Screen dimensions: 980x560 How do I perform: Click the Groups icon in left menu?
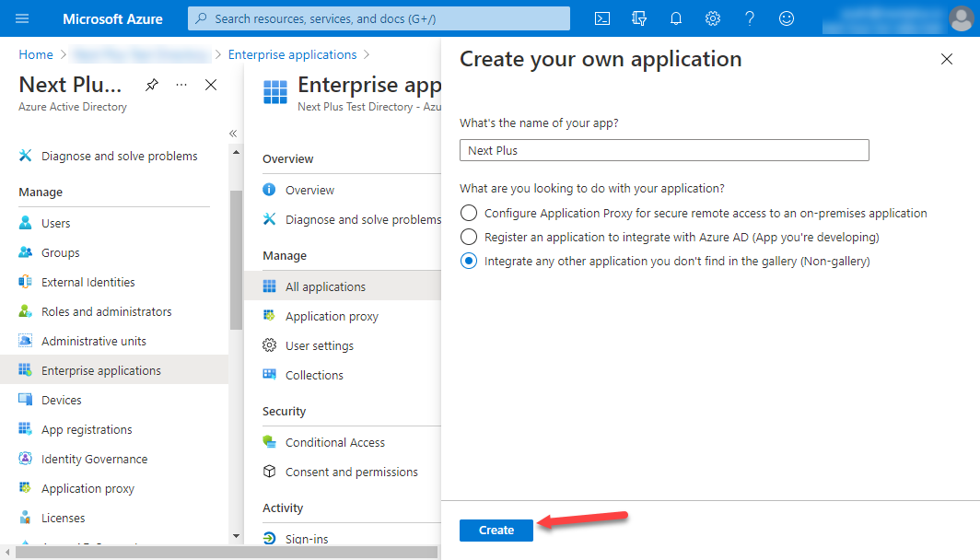pyautogui.click(x=25, y=252)
